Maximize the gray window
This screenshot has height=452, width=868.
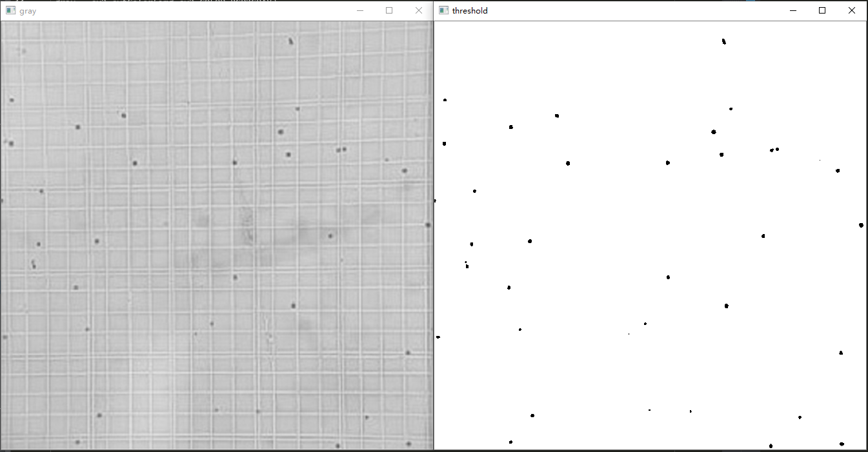[x=389, y=10]
